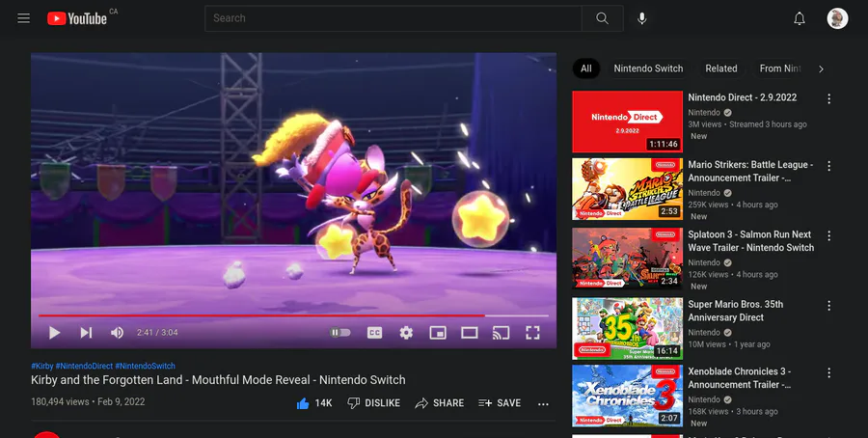868x438 pixels.
Task: Open Xenoblade Chronicles 3 thumbnail
Action: tap(627, 396)
